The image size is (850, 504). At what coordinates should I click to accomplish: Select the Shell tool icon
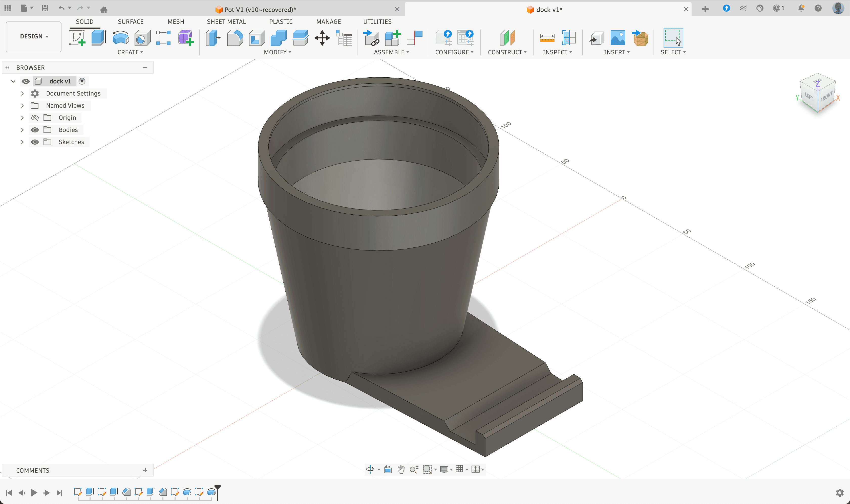coord(257,37)
